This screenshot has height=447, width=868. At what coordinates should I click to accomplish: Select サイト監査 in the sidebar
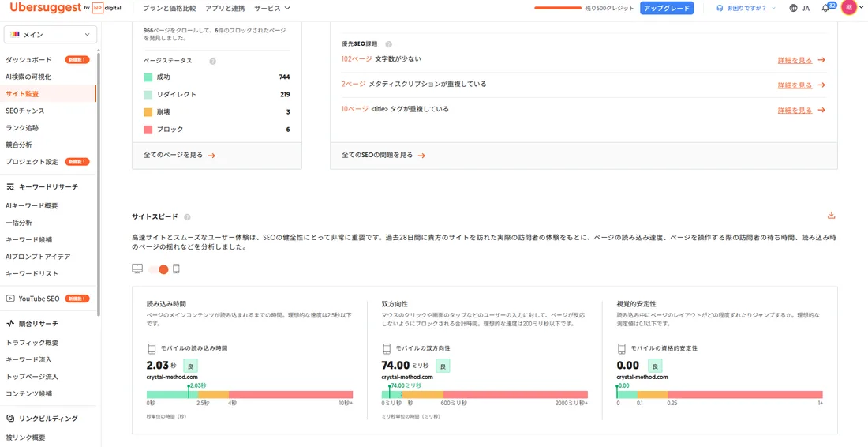(22, 94)
